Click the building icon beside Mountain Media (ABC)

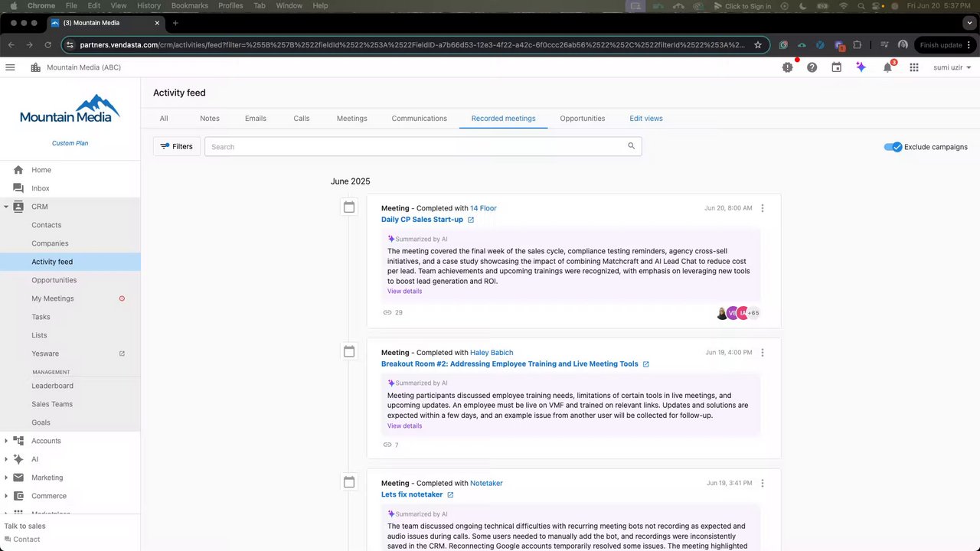(35, 67)
